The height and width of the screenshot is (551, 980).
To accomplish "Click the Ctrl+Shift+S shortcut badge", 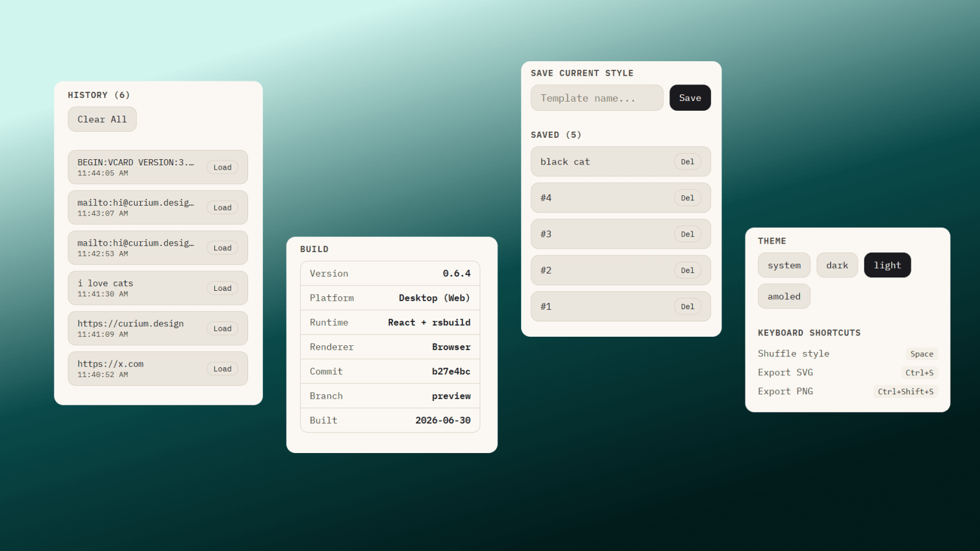I will [905, 392].
